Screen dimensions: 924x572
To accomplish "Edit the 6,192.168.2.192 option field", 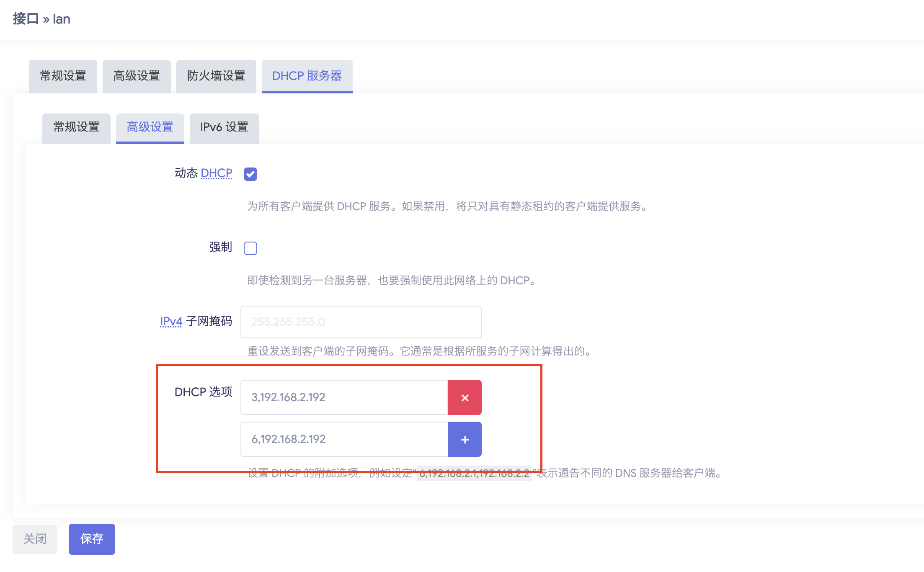I will click(x=344, y=439).
